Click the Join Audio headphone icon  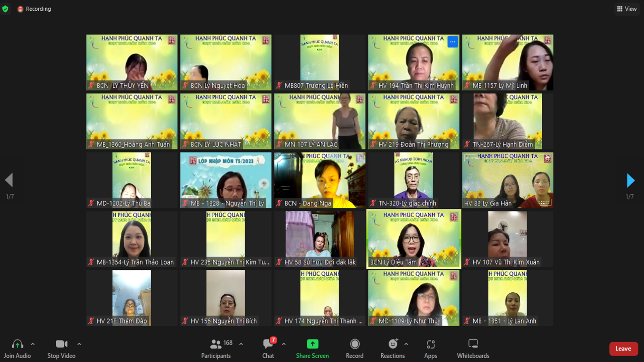[x=17, y=344]
